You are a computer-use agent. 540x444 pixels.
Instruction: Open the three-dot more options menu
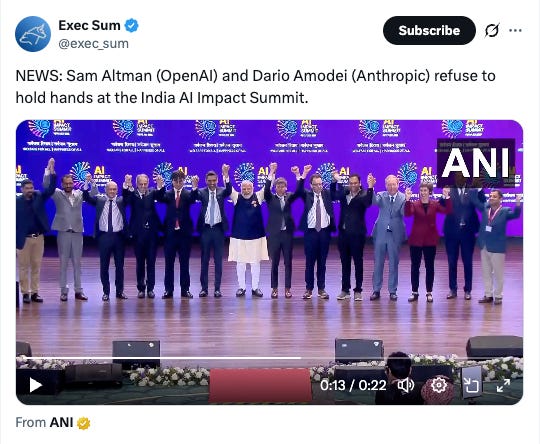pyautogui.click(x=515, y=31)
